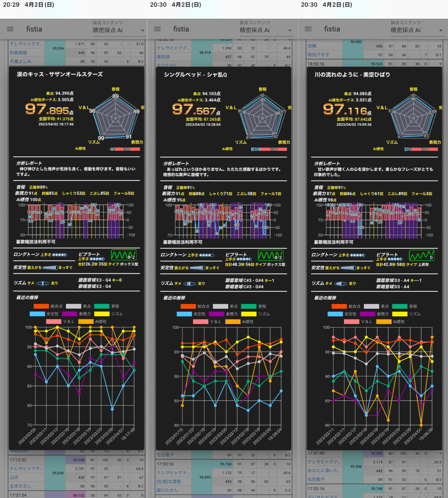Click the pink V & L swatch in シングルベッド legend
The height and width of the screenshot is (498, 448).
click(201, 322)
